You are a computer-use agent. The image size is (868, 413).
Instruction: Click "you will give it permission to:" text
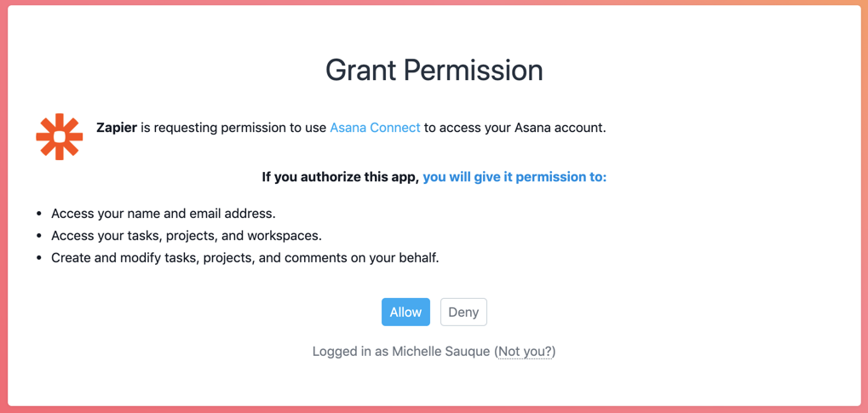point(514,178)
